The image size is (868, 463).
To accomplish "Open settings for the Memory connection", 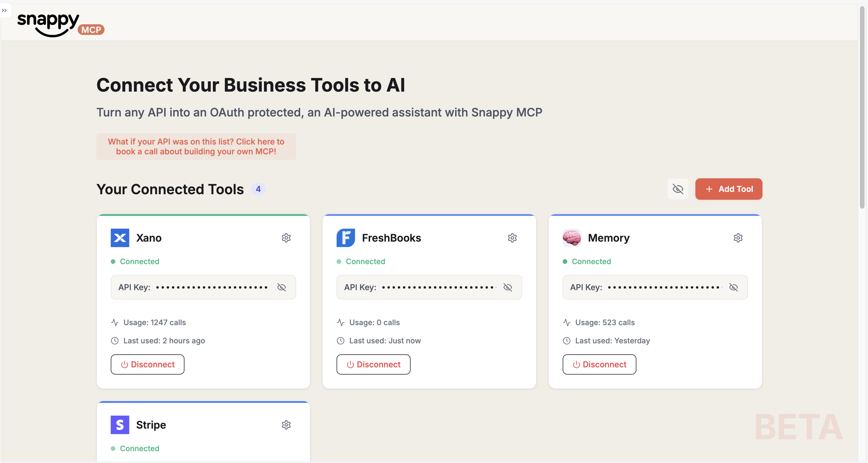I will 738,237.
